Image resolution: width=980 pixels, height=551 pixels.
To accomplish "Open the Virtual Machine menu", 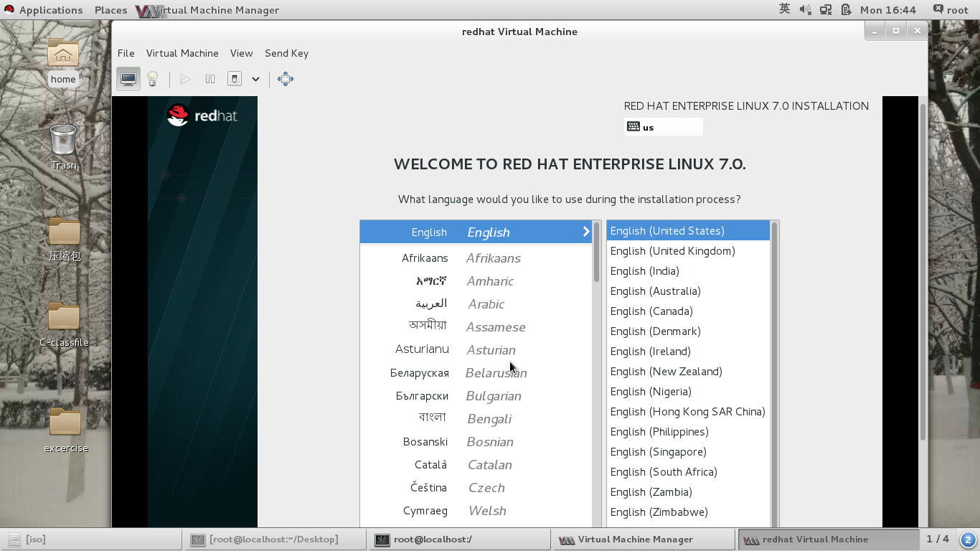I will [182, 53].
